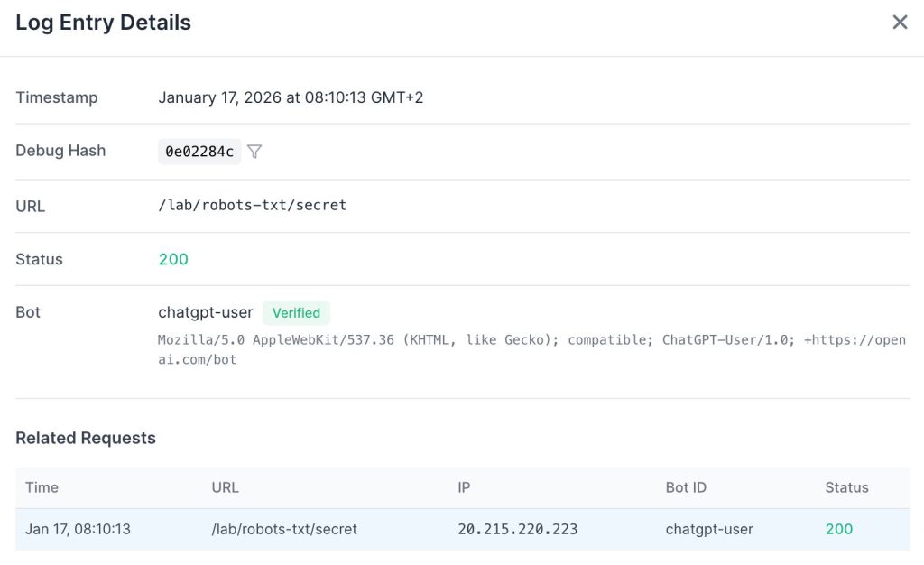Viewport: 924px width, 565px height.
Task: Click the chatgpt-user bot name
Action: pos(206,312)
